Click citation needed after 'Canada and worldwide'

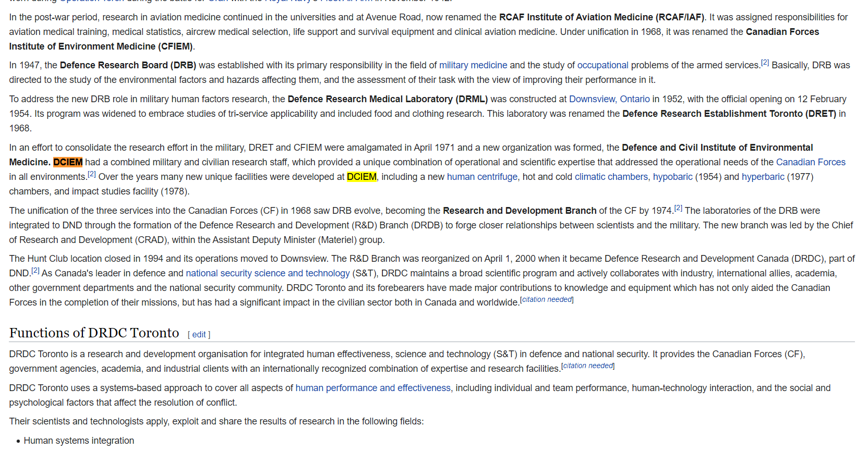click(x=547, y=299)
